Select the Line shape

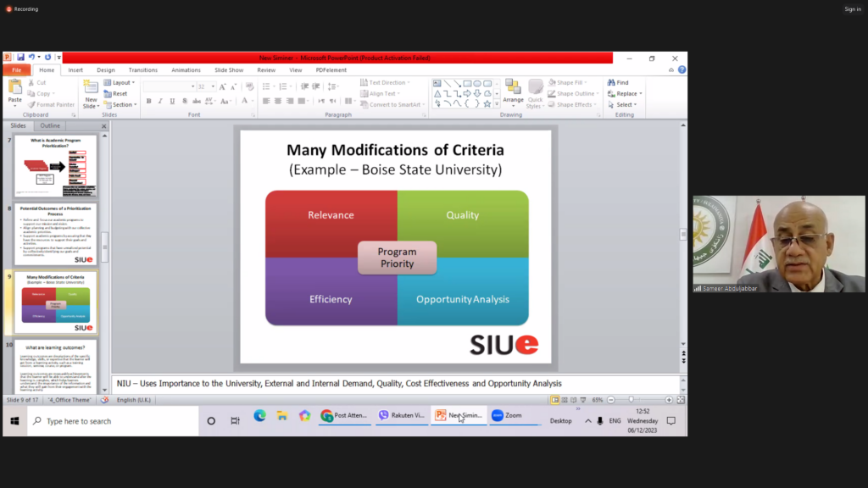[x=448, y=84]
